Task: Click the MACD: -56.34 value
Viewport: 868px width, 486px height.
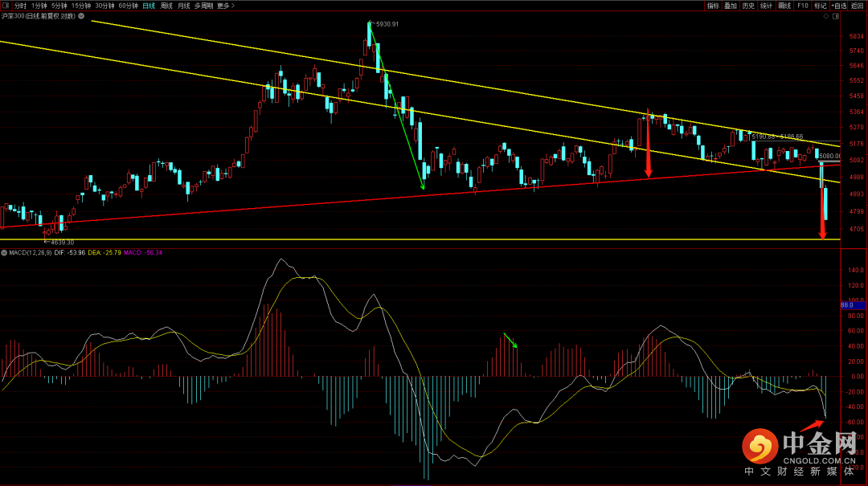Action: tap(143, 252)
